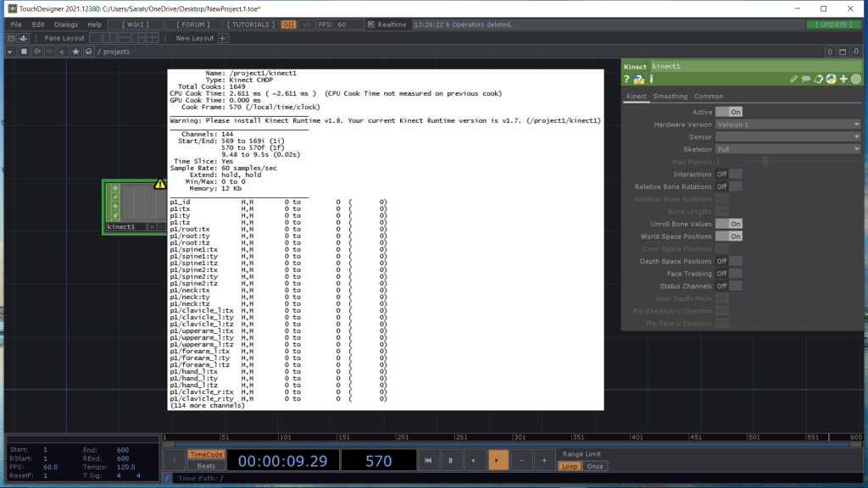The image size is (868, 488).
Task: Enable the Face Tracking toggle
Action: 728,274
